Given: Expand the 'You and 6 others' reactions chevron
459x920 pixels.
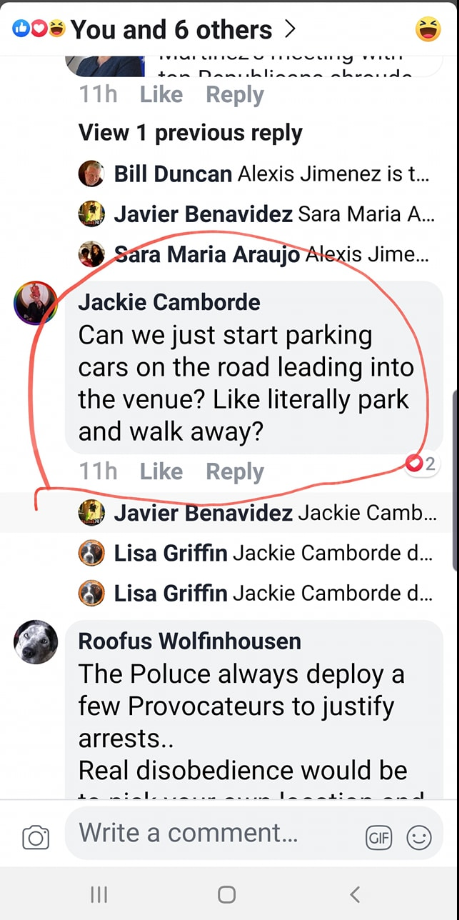Looking at the screenshot, I should tap(289, 29).
